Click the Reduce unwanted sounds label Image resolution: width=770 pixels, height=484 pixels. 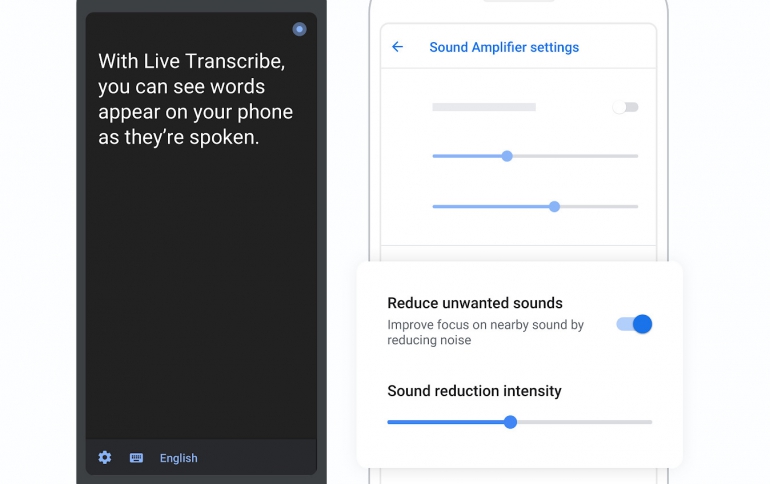475,303
